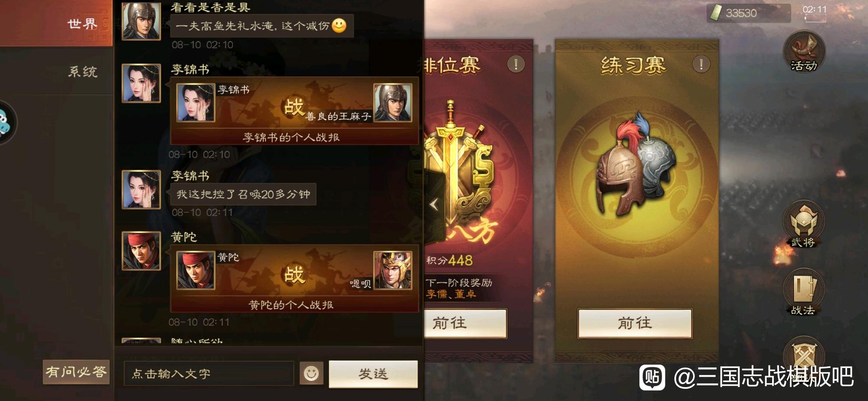Click the emoji smiley button beside the text input

[311, 373]
